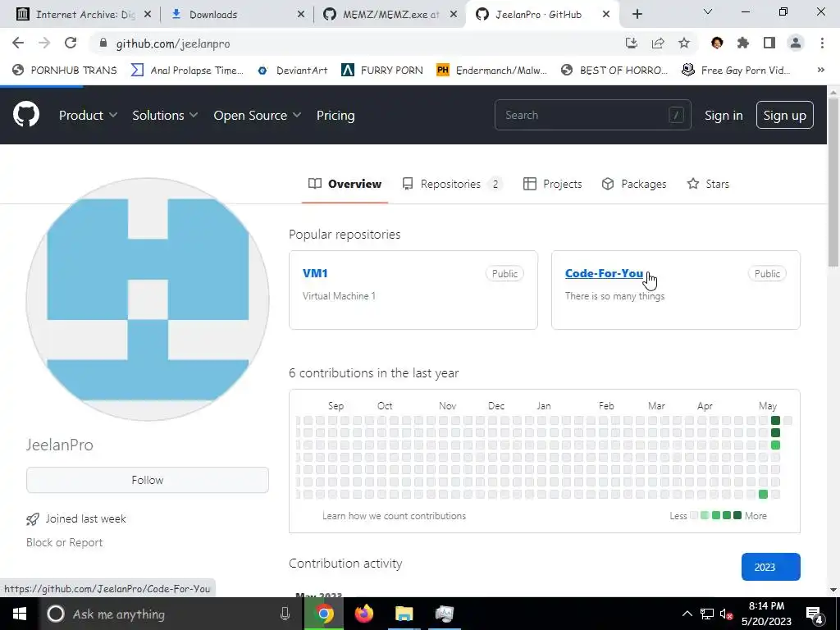
Task: Expand the Solutions dropdown menu
Action: click(165, 115)
